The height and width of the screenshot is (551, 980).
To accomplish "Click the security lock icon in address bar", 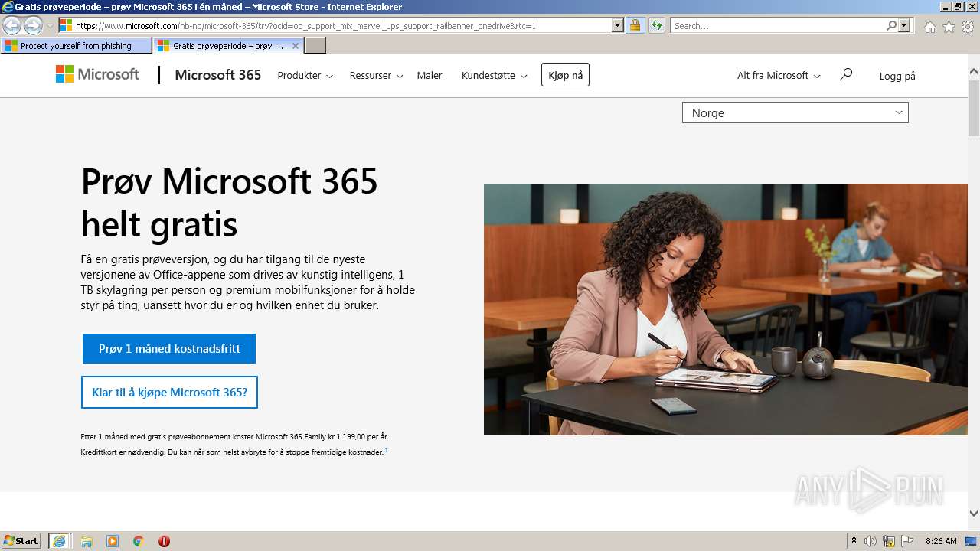I will point(635,25).
